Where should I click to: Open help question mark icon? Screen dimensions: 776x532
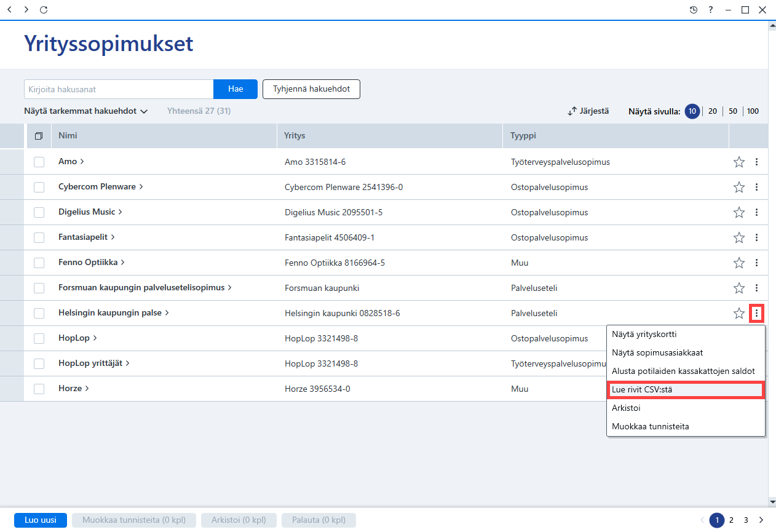click(711, 10)
